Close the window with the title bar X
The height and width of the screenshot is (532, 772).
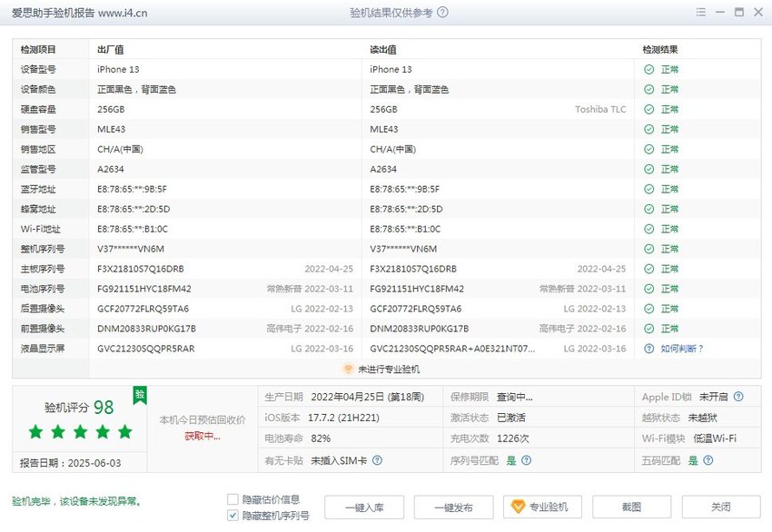coord(758,13)
